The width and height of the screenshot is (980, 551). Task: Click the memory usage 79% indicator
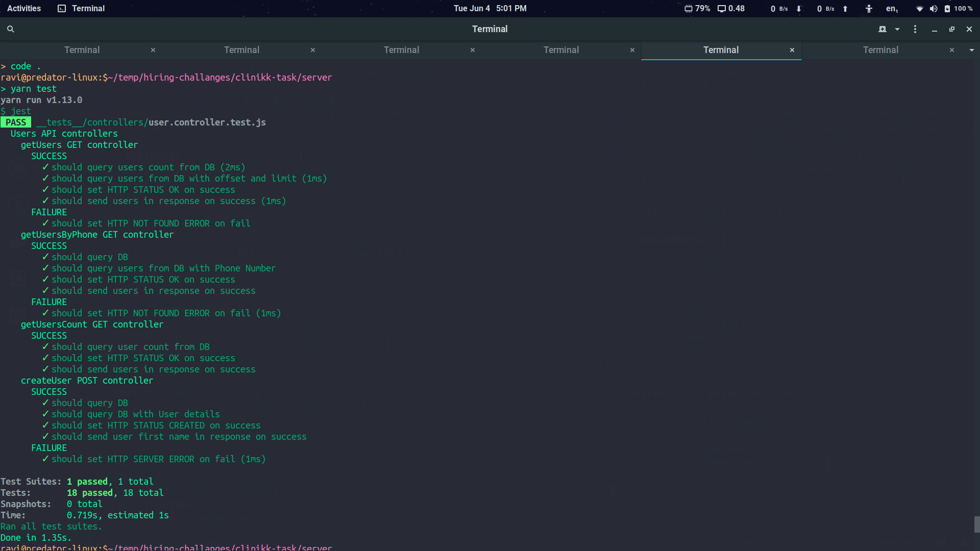697,9
